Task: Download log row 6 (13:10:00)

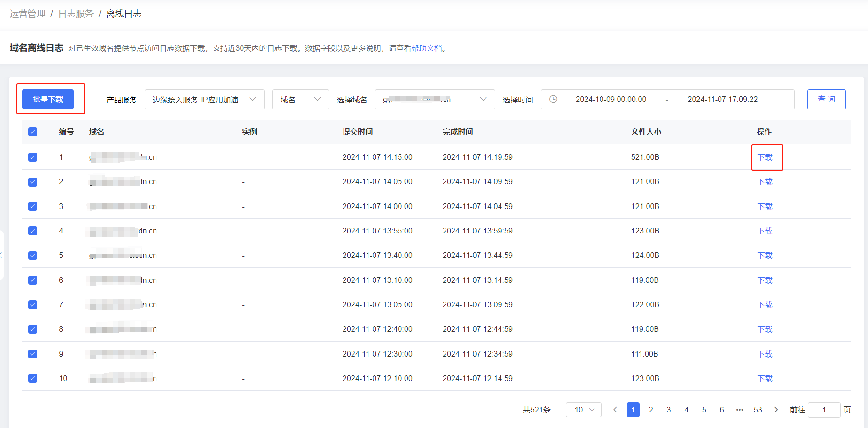Action: click(x=765, y=280)
